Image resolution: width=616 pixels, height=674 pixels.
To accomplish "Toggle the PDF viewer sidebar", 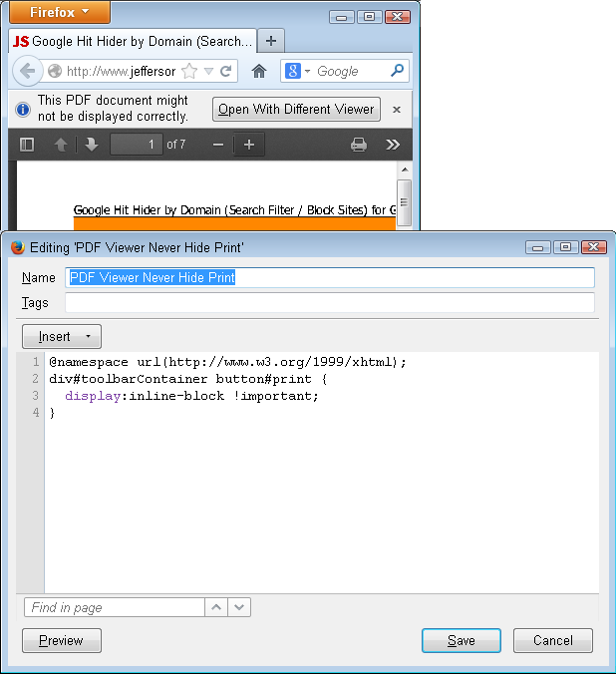I will 27,145.
